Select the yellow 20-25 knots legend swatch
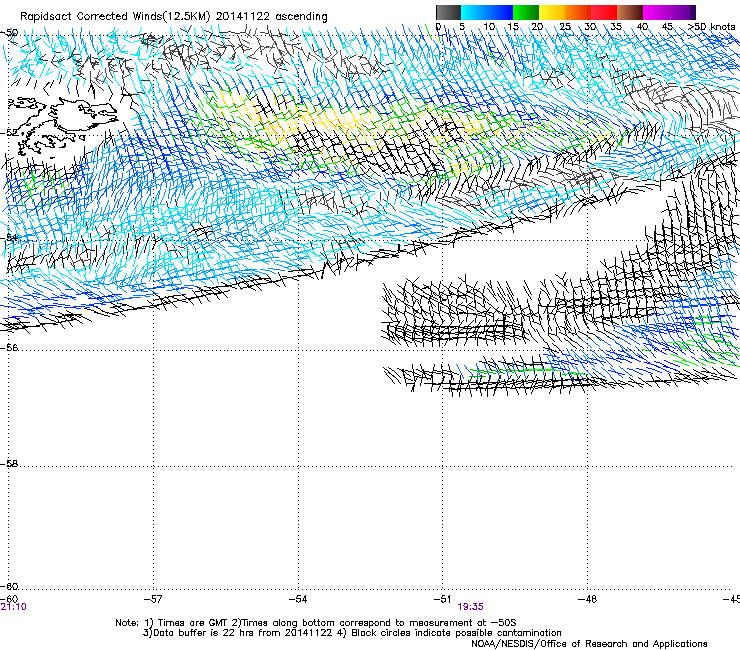Viewport: 740px width, 650px height. [552, 12]
